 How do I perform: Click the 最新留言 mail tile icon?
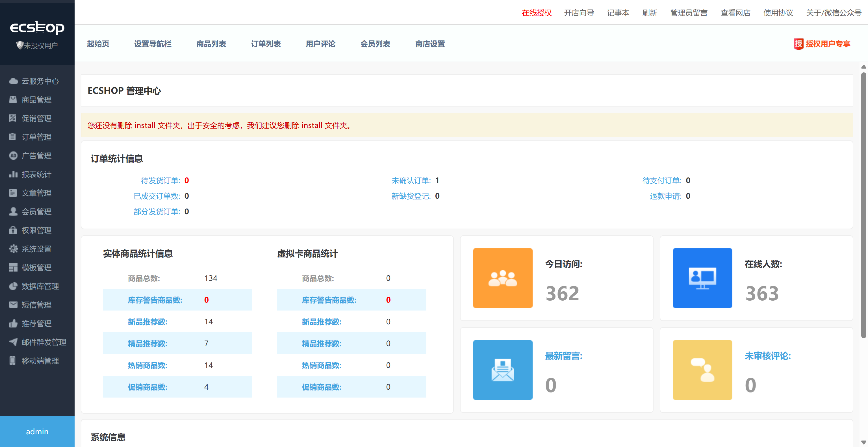tap(503, 370)
